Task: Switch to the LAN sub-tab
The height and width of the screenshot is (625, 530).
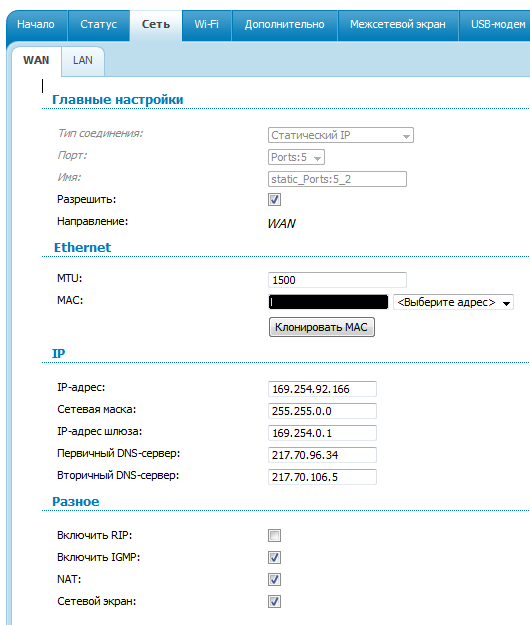Action: pos(83,61)
